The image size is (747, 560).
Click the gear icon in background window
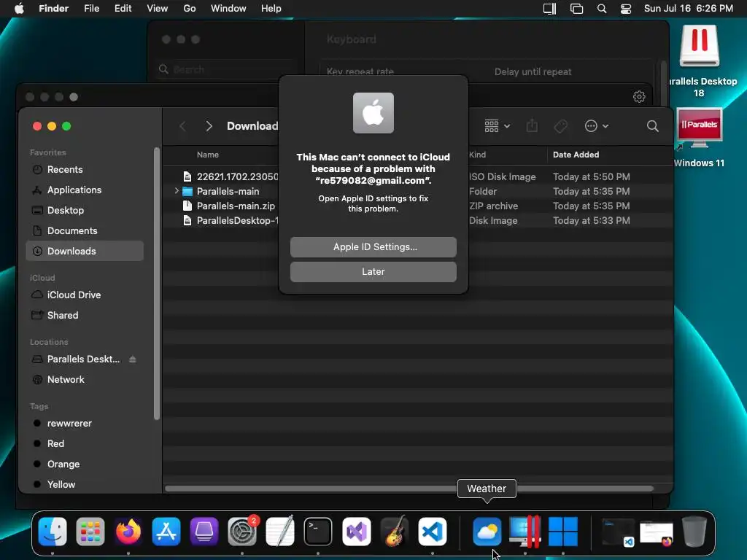639,97
